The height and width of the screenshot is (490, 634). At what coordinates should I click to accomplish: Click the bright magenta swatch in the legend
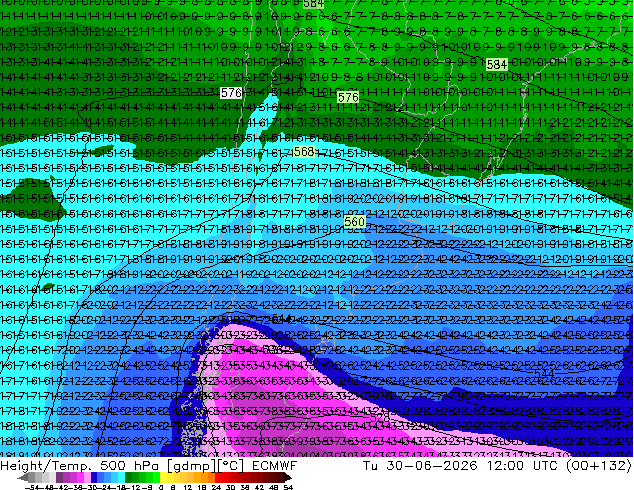[x=80, y=477]
